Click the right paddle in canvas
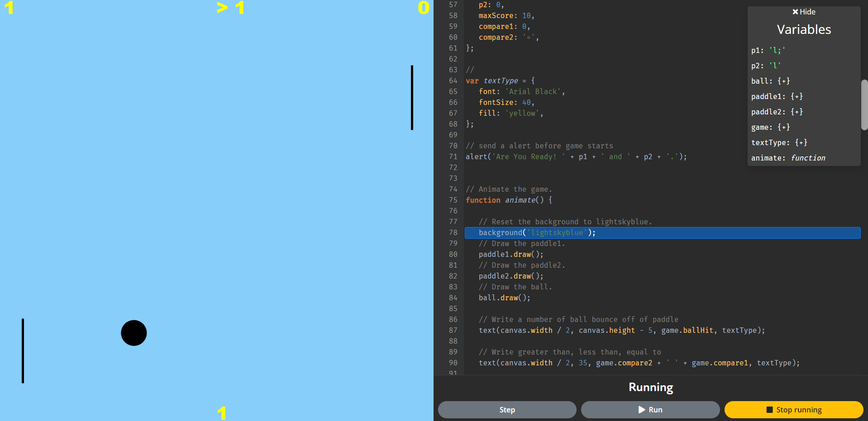The height and width of the screenshot is (421, 868). [412, 98]
